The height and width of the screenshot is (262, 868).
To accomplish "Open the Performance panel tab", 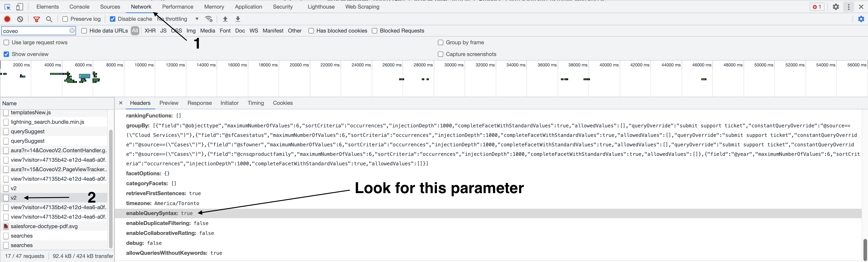I will click(x=178, y=6).
